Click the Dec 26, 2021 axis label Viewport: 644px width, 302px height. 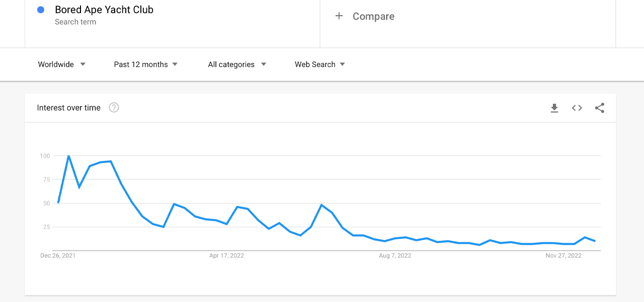[x=58, y=256]
